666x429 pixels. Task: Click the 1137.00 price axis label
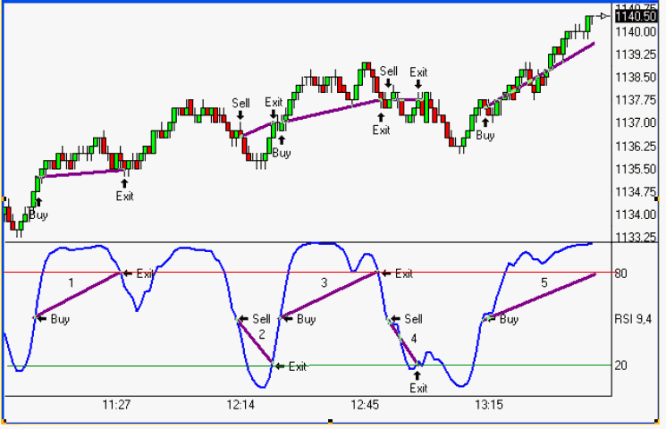[636, 123]
